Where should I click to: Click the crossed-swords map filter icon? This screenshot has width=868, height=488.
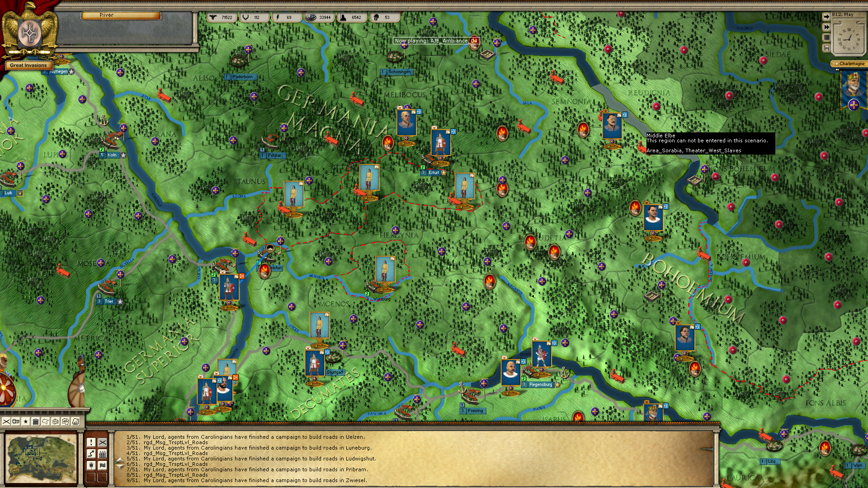click(x=6, y=422)
